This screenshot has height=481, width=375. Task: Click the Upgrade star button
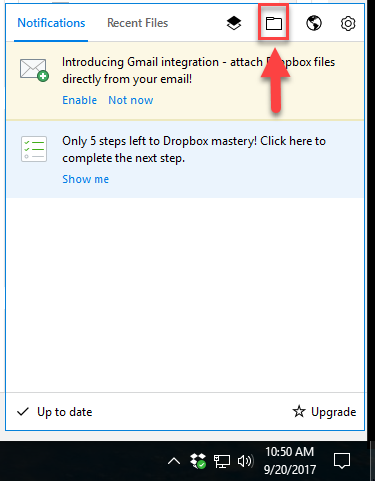tap(324, 412)
